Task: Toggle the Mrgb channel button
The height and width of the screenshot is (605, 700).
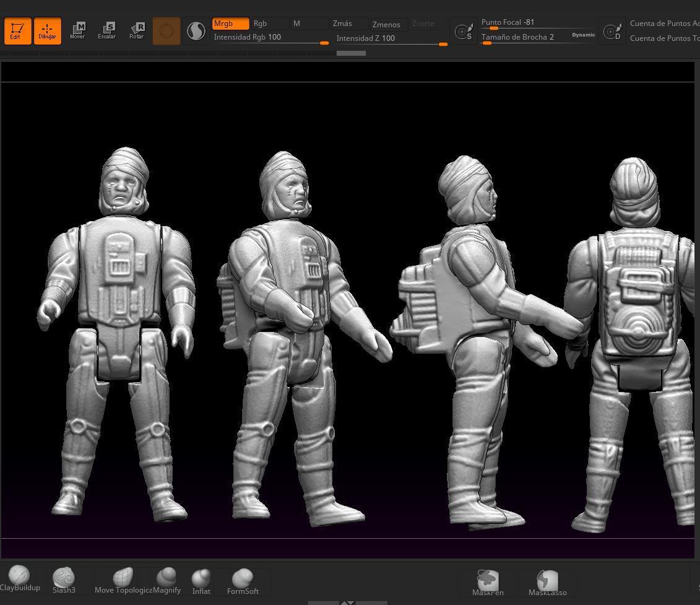Action: click(x=230, y=24)
